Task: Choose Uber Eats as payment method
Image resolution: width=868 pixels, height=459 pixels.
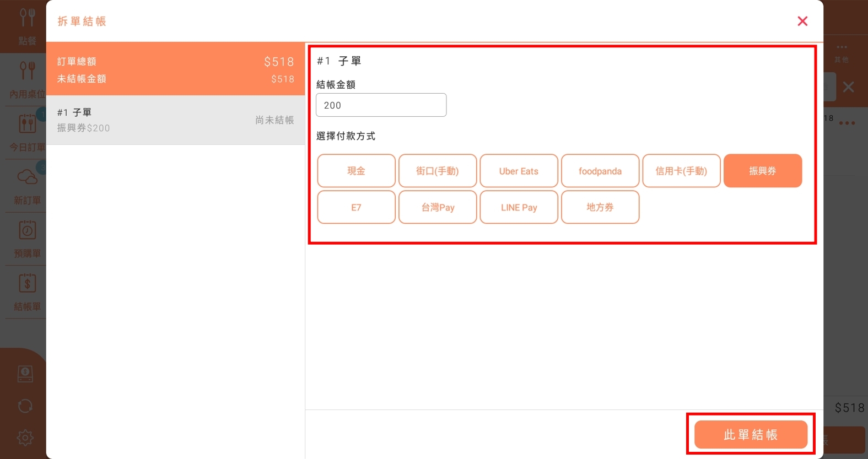Action: (519, 171)
